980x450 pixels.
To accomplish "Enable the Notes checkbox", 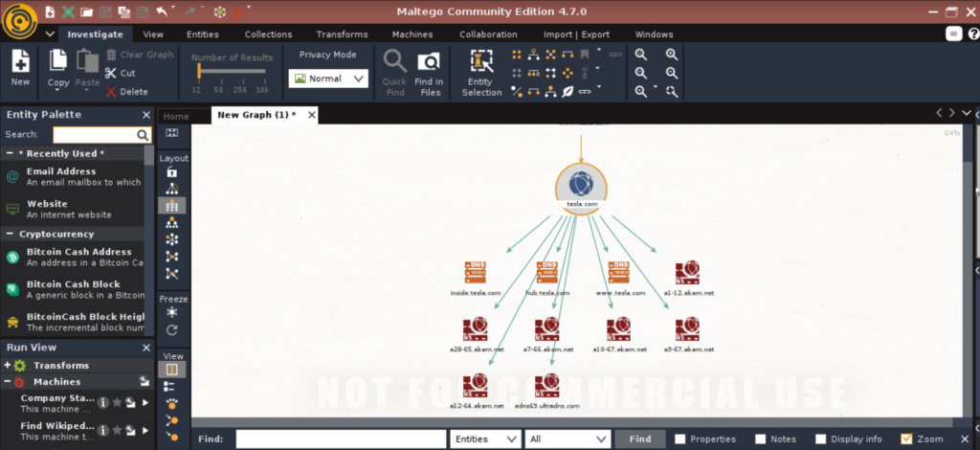I will pos(761,439).
